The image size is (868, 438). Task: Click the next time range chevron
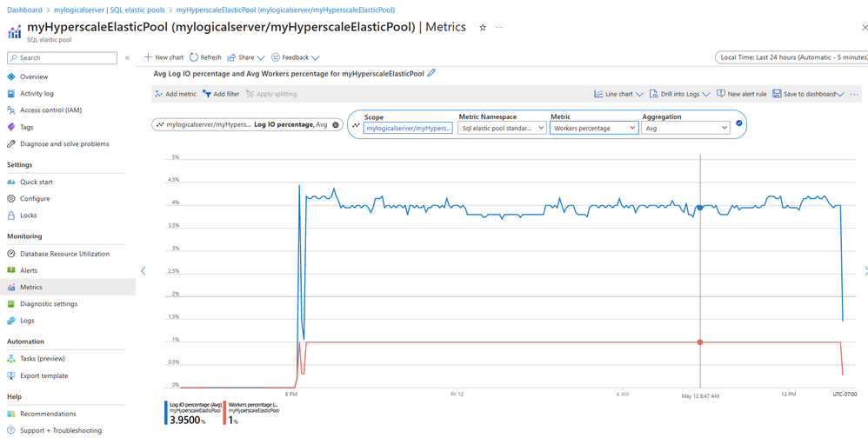[865, 270]
